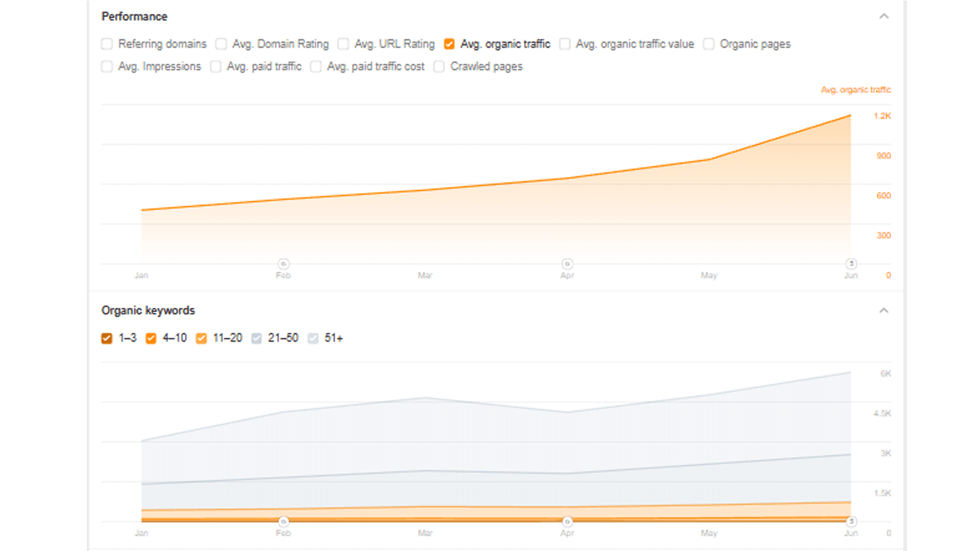
Task: Click Feb marker icon on Organic keywords chart
Action: click(283, 521)
